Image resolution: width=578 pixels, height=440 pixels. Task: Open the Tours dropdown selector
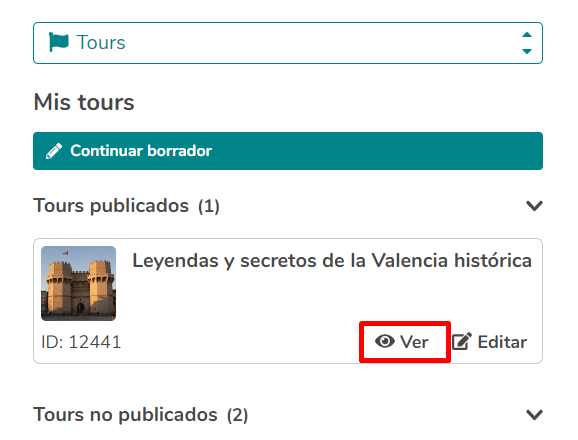[288, 43]
